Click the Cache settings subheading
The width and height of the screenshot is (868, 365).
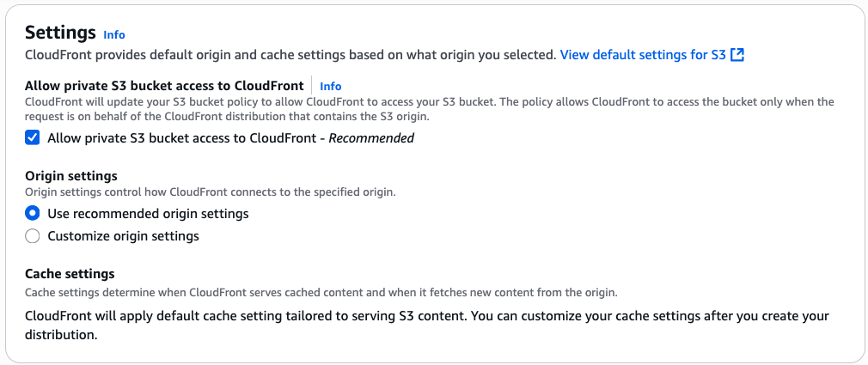70,274
